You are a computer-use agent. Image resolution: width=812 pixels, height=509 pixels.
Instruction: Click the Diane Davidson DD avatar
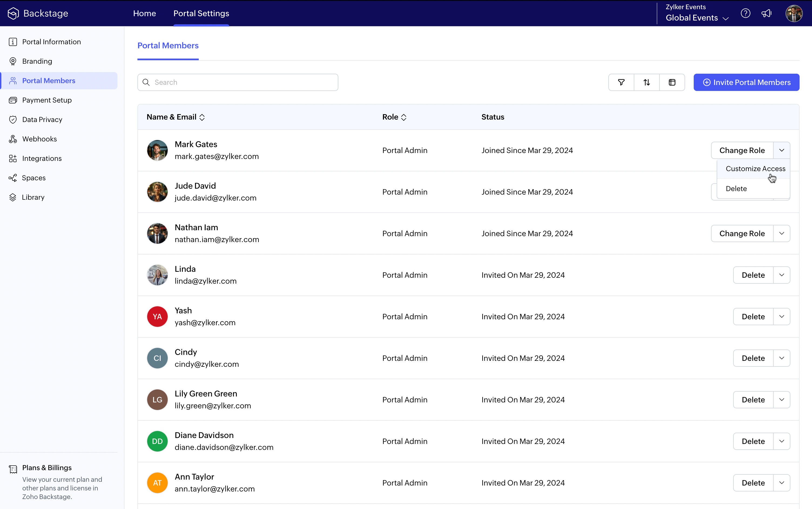point(157,441)
